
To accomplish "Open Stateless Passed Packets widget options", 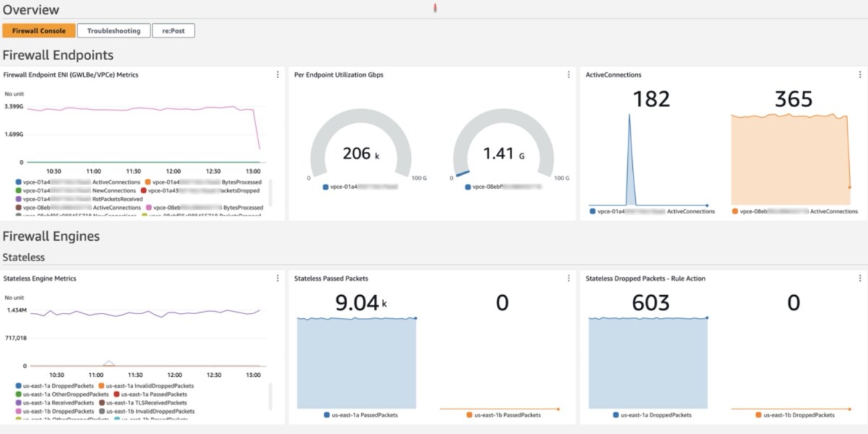I will tap(569, 278).
